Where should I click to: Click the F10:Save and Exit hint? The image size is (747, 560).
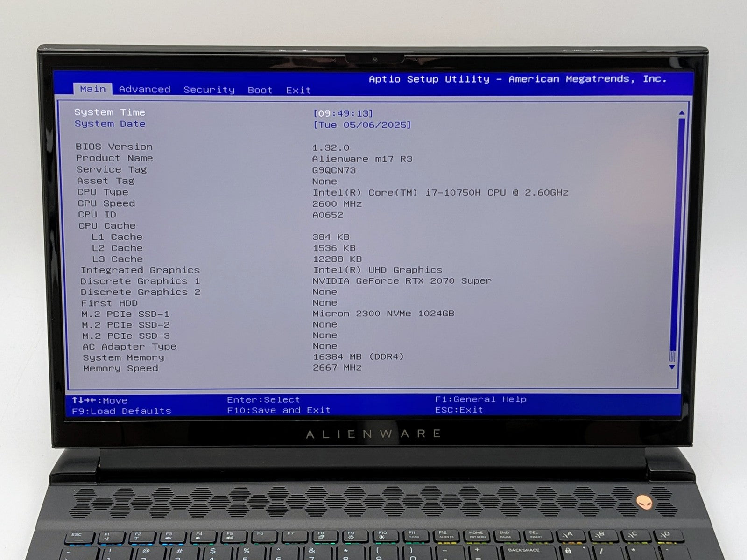click(279, 410)
